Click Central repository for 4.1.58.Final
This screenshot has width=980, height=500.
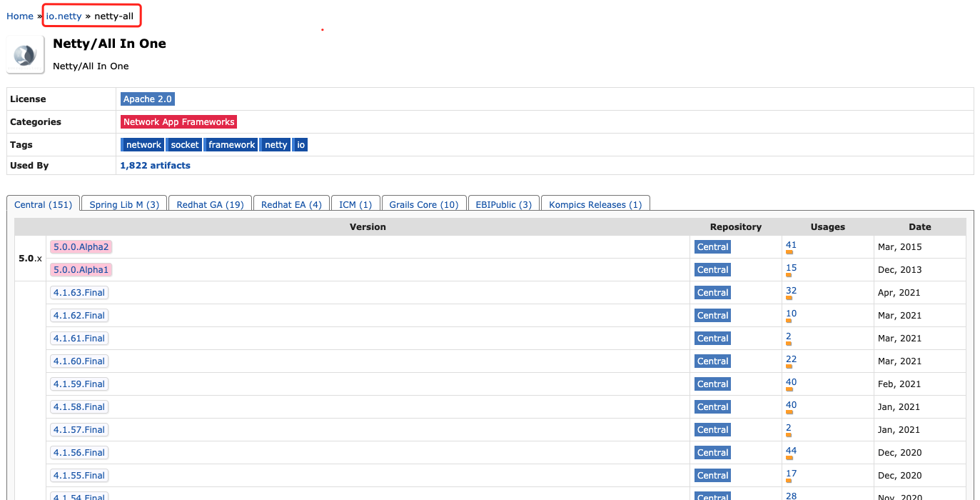713,407
